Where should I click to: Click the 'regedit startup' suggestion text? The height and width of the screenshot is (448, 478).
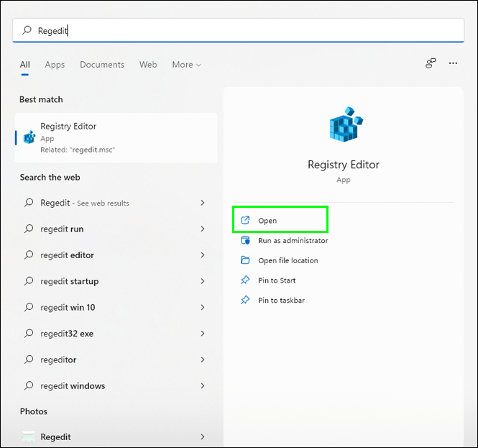click(70, 281)
